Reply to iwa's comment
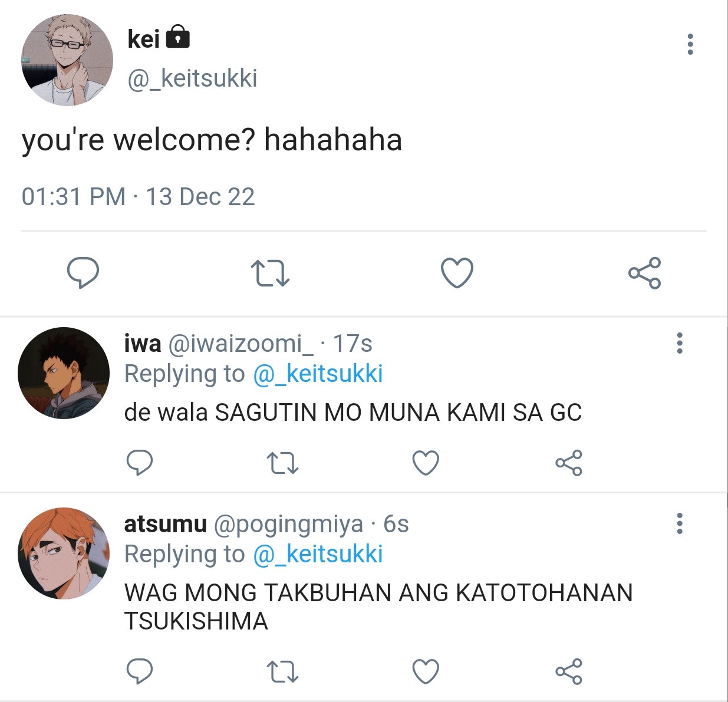Image resolution: width=728 pixels, height=702 pixels. [140, 463]
